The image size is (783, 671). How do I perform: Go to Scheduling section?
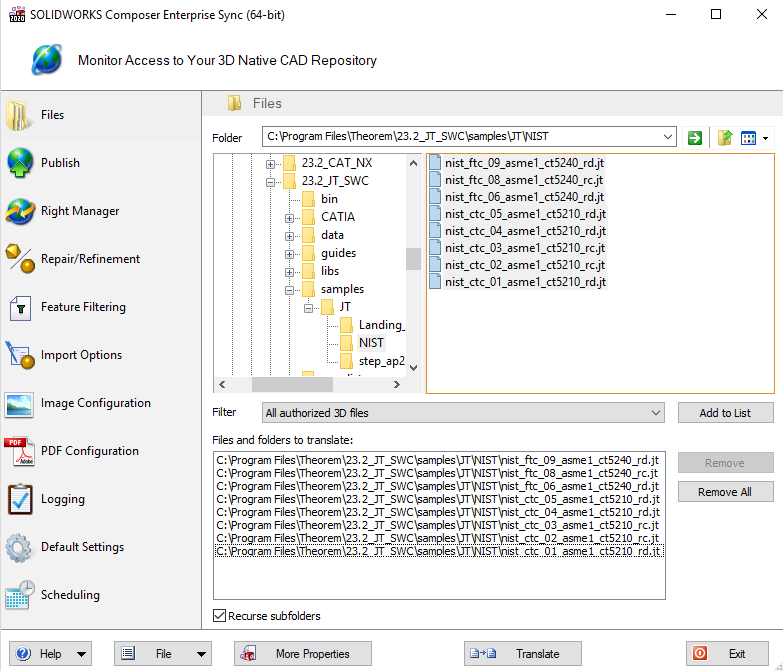click(70, 595)
